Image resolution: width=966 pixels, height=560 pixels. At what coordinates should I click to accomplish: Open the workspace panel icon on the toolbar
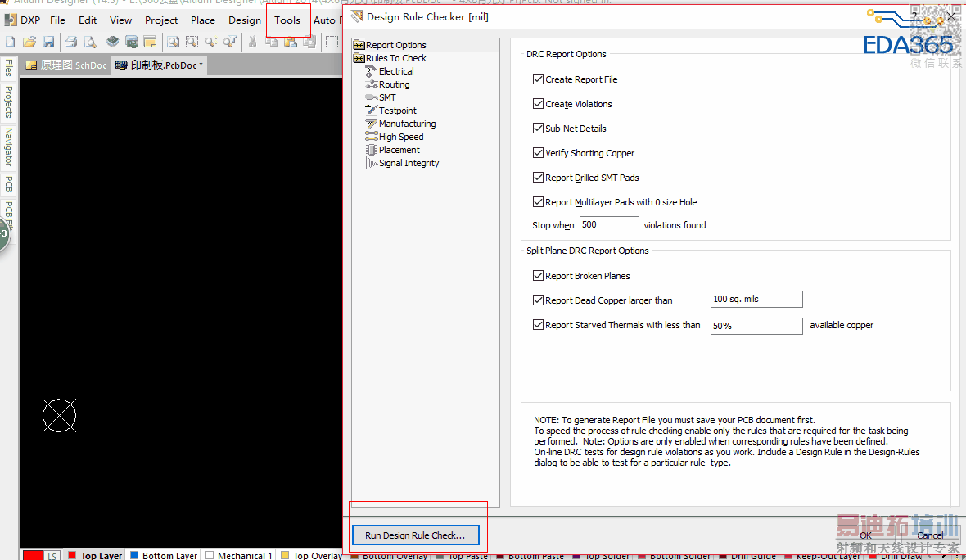pyautogui.click(x=150, y=42)
